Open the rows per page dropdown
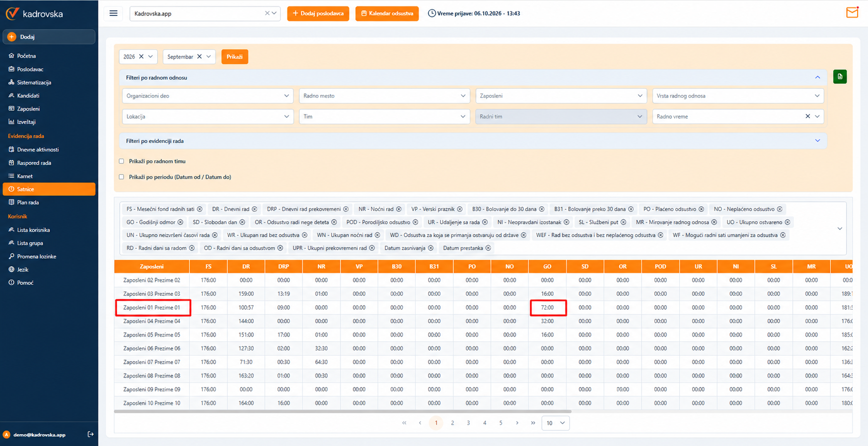The width and height of the screenshot is (868, 446). 555,423
